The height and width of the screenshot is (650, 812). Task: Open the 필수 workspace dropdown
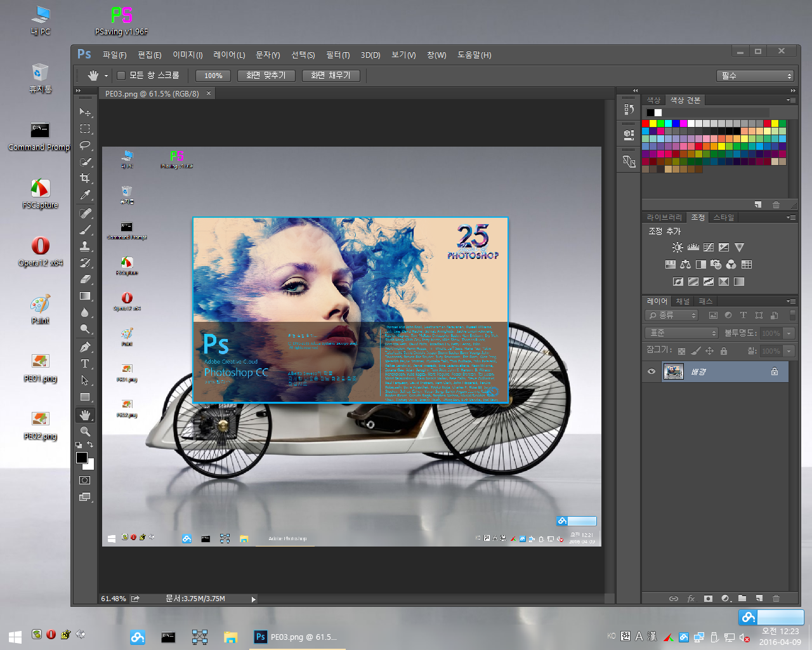point(756,76)
